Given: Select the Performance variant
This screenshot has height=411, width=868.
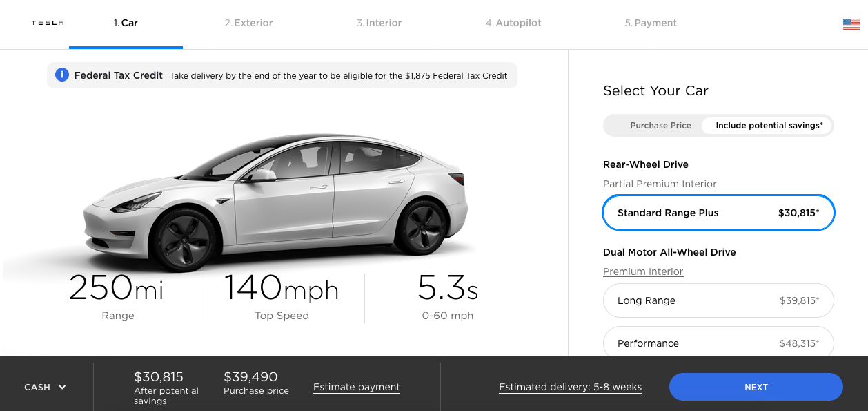Looking at the screenshot, I should [x=718, y=343].
